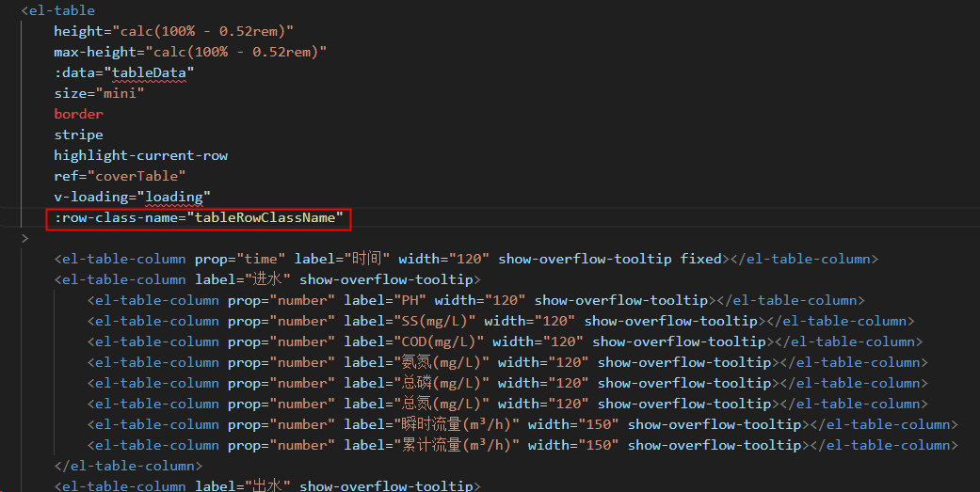The image size is (980, 492).
Task: Click the highlight-current-row attribute
Action: tap(140, 155)
